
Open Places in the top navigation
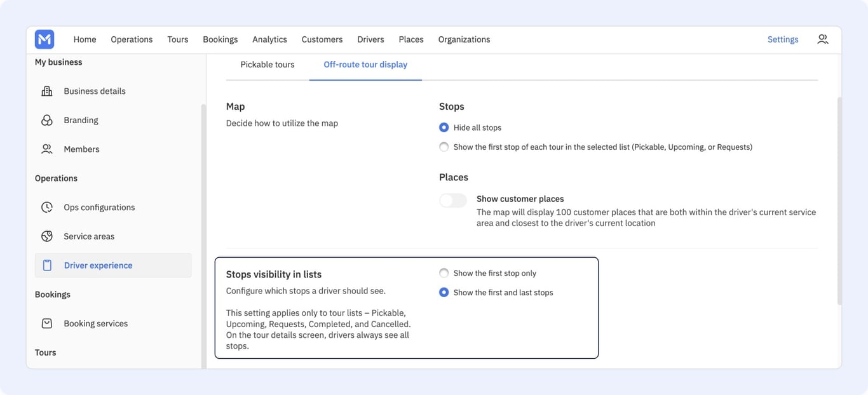coord(411,39)
